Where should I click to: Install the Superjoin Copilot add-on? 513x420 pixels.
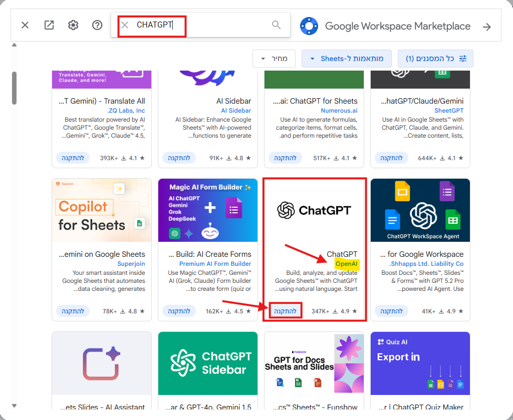pos(73,311)
